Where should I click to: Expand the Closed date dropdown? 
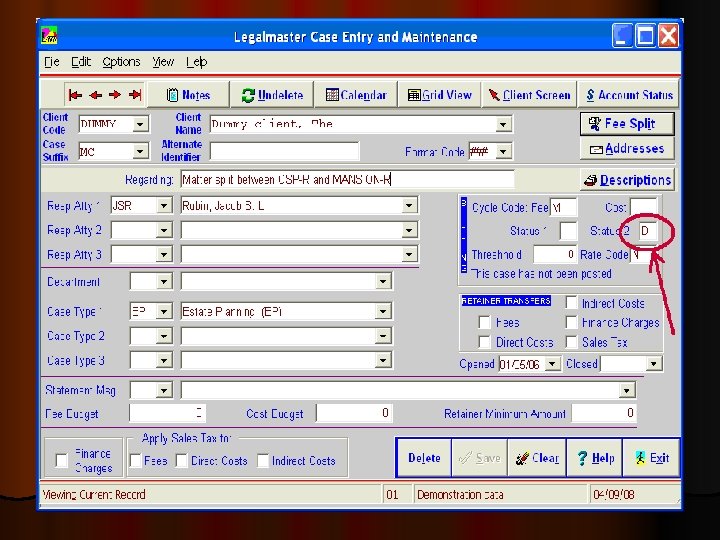click(x=653, y=364)
